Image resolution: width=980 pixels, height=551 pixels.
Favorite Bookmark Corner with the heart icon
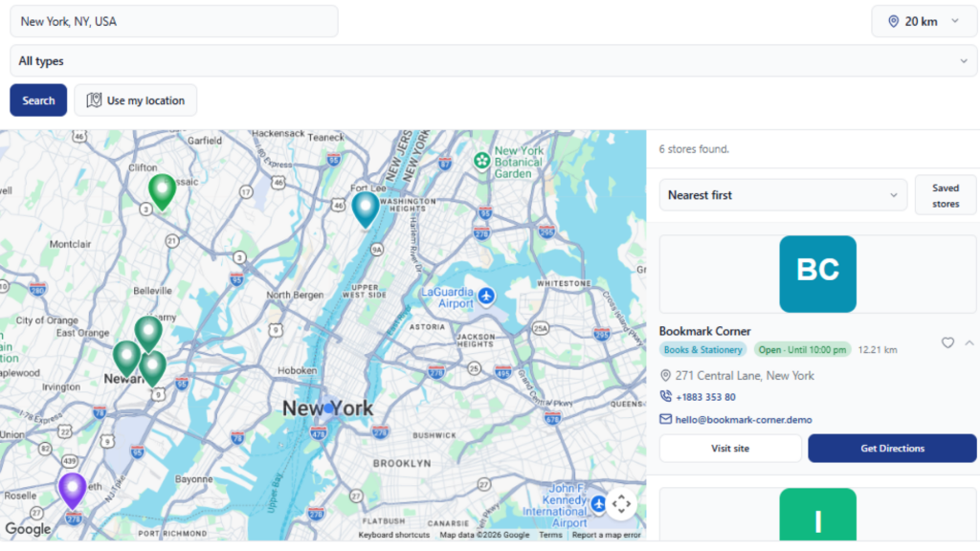(947, 342)
